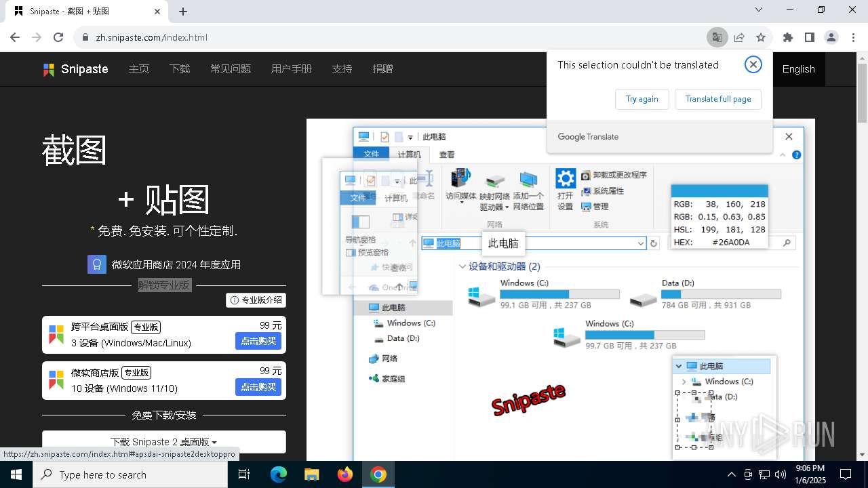Click the 微软应用商店 2024 年度应用 text
This screenshot has width=868, height=488.
tap(176, 265)
